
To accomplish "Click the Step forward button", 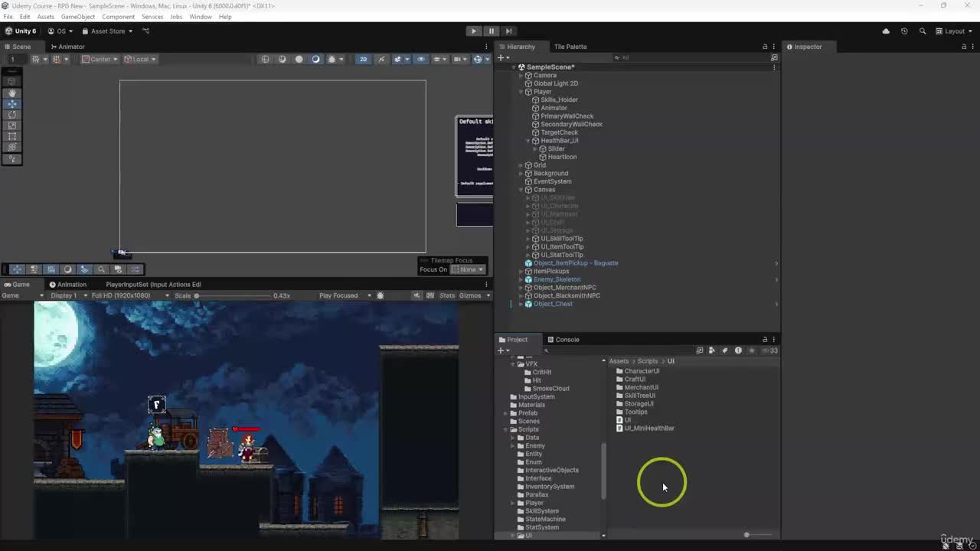I will pos(508,31).
